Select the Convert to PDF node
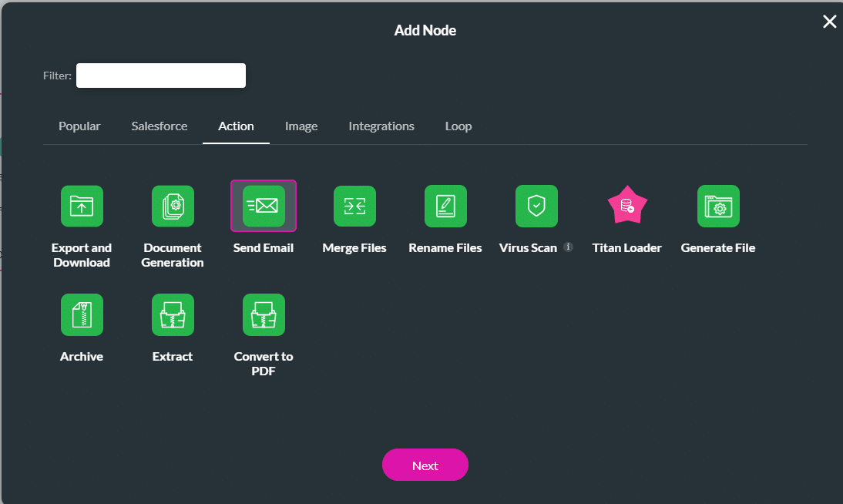 coord(264,314)
